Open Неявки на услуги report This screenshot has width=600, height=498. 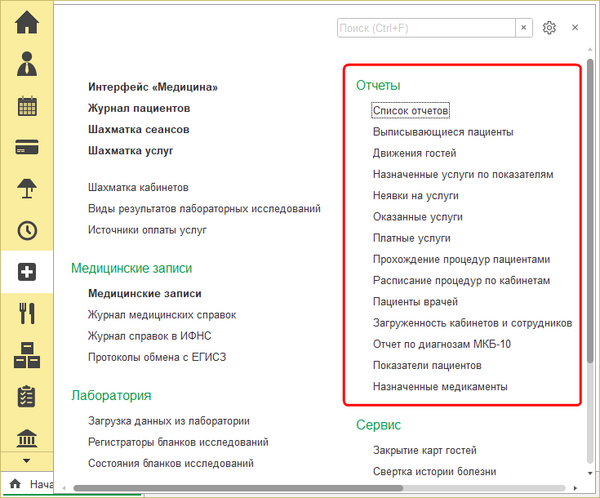click(x=416, y=196)
